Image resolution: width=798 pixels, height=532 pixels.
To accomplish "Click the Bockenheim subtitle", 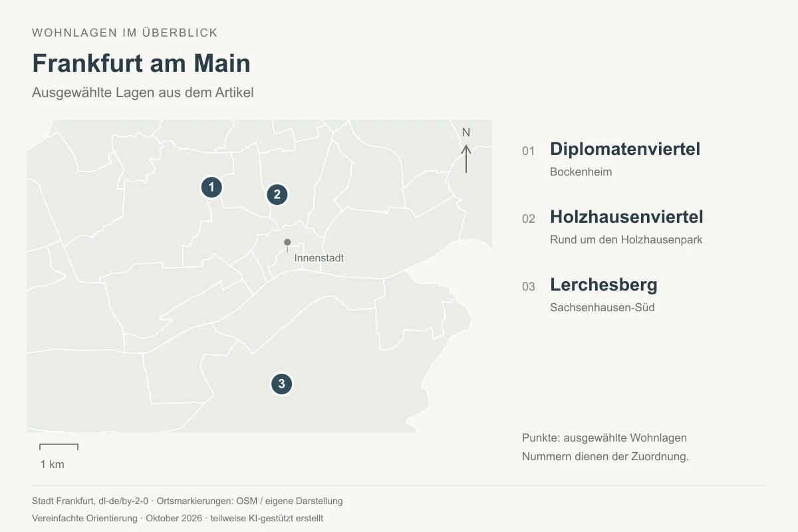I will point(581,172).
